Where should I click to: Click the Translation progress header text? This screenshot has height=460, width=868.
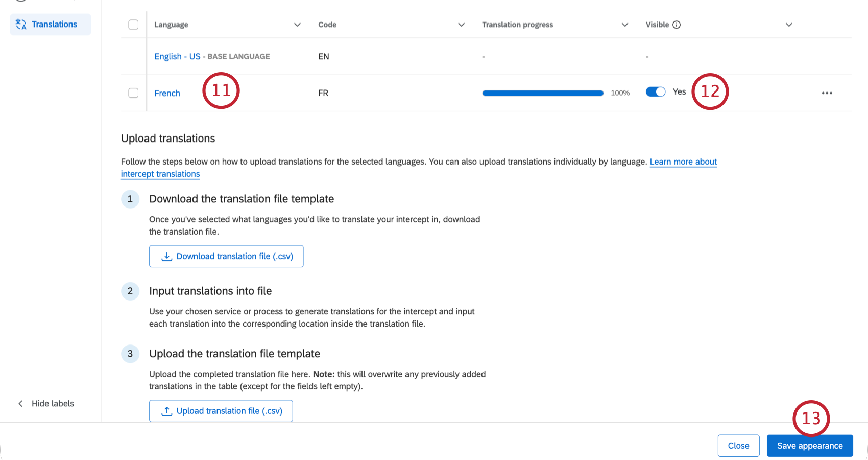517,25
